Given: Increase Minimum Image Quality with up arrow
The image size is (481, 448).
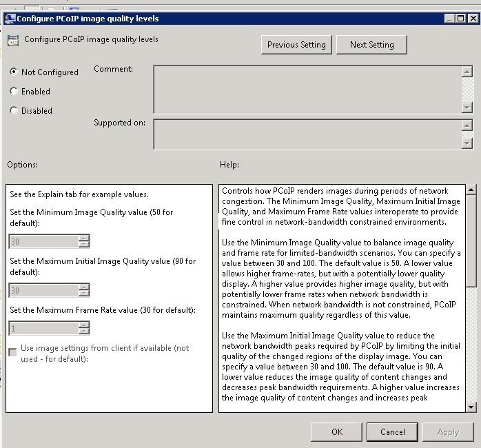Looking at the screenshot, I should click(x=83, y=238).
